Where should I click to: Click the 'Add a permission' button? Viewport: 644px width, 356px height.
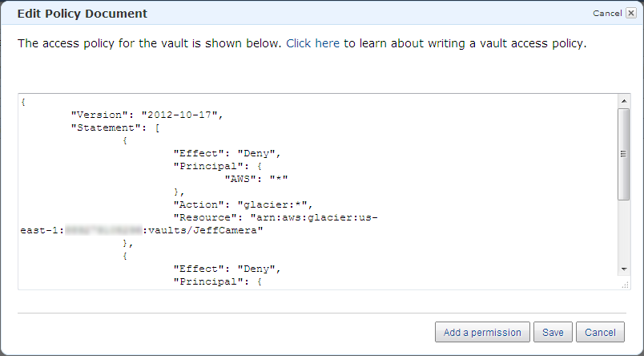point(482,332)
